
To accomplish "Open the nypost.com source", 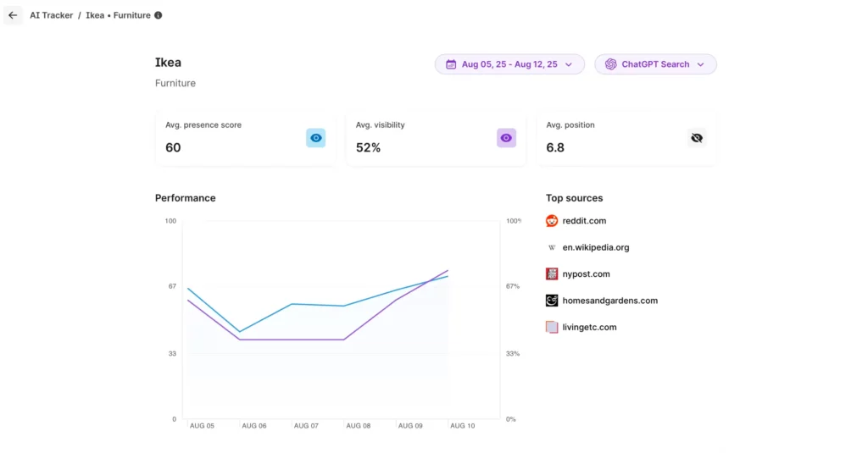I will [587, 273].
